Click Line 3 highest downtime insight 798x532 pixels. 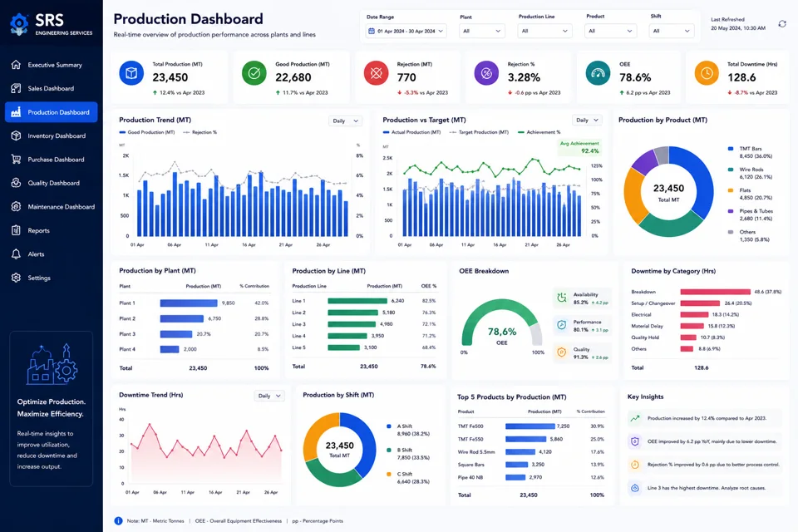pyautogui.click(x=704, y=488)
